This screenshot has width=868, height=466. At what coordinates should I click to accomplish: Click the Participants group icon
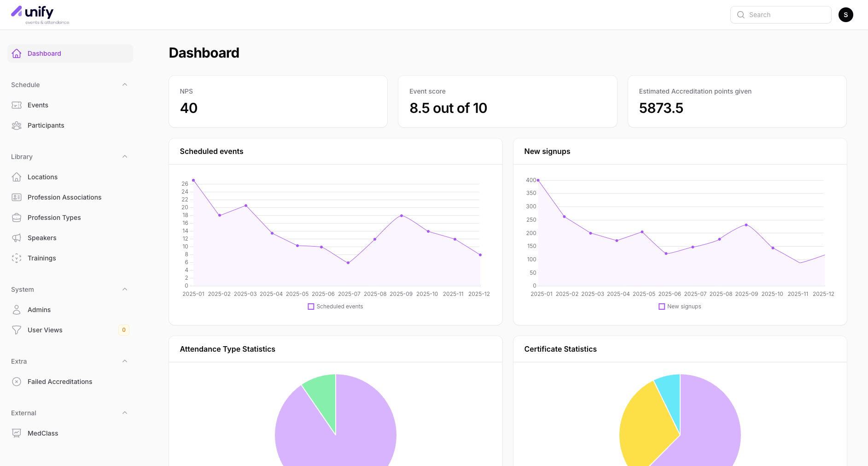coord(17,125)
